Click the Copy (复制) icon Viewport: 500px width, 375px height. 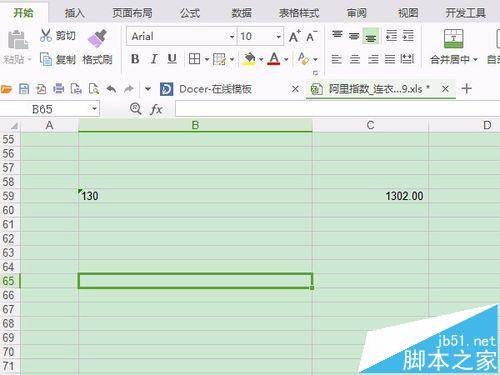click(x=46, y=59)
